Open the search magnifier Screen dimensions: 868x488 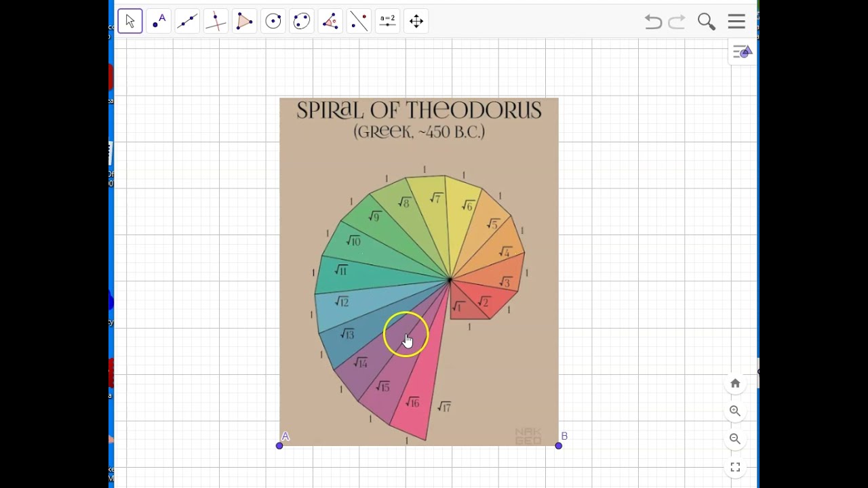tap(707, 22)
